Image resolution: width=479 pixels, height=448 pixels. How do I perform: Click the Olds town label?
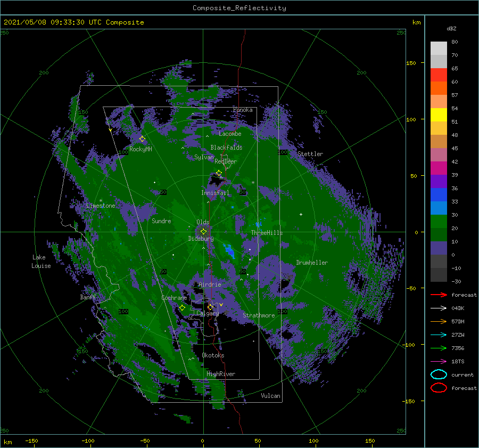tap(203, 222)
